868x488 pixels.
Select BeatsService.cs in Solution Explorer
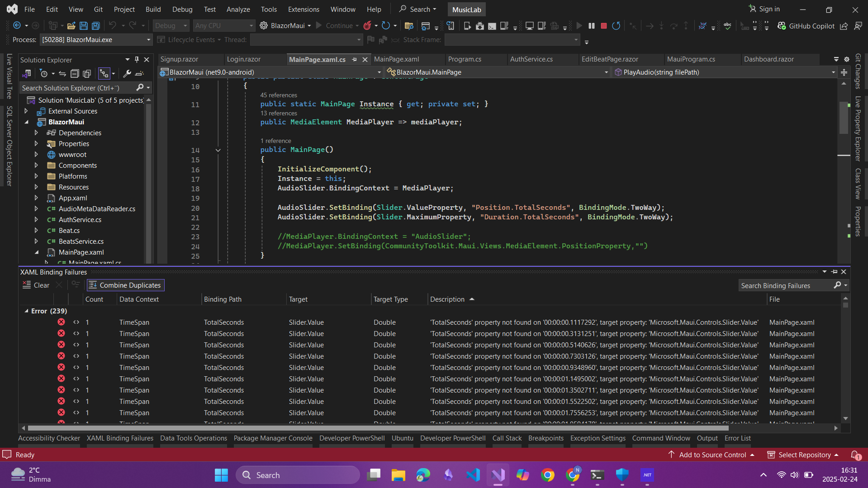point(81,242)
